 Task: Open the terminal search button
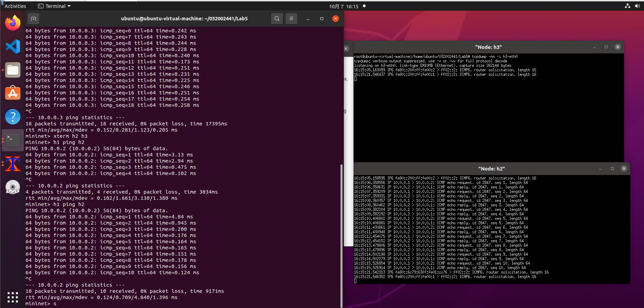coord(277,19)
